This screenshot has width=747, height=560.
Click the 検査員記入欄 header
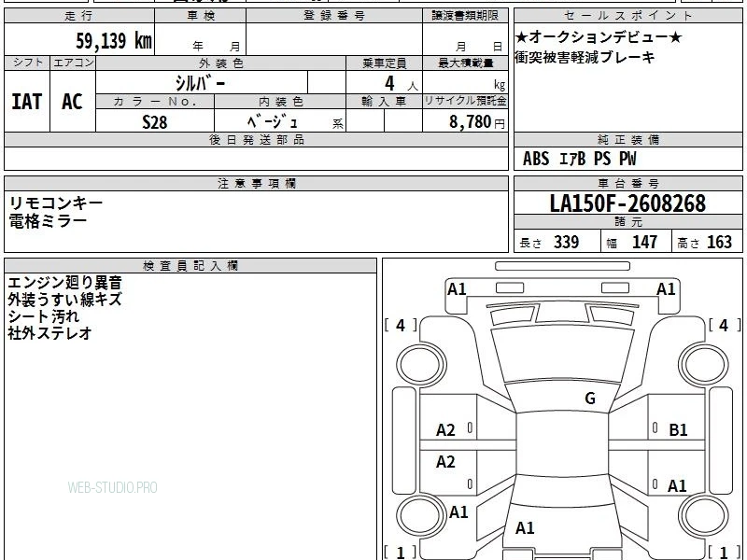coord(190,266)
